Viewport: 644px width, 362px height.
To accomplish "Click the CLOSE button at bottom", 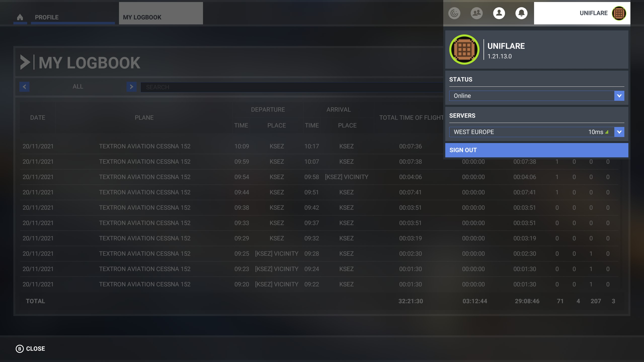I will (x=35, y=349).
